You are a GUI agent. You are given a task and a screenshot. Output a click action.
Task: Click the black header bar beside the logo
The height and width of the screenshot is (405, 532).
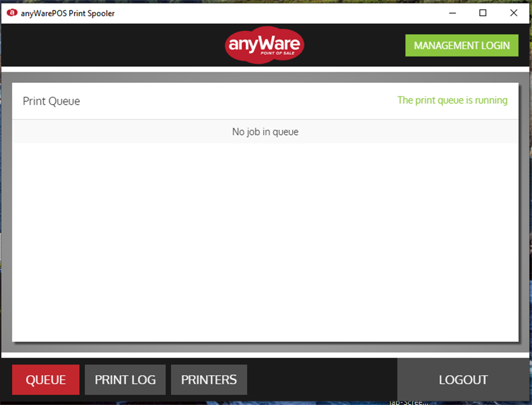pyautogui.click(x=112, y=45)
